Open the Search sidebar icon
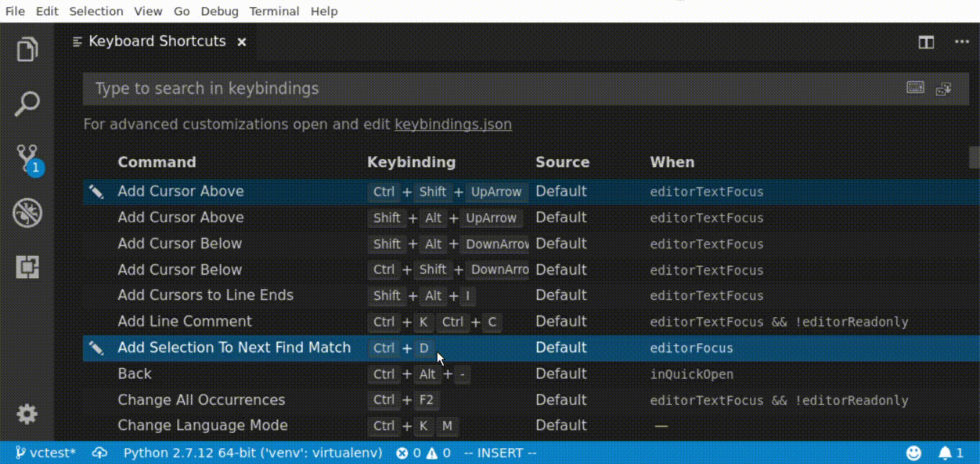The width and height of the screenshot is (980, 464). pos(27,103)
